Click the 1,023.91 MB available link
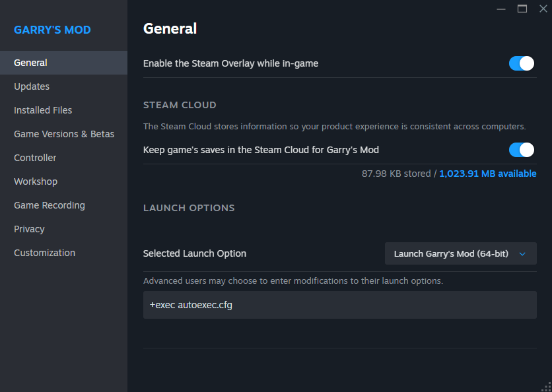 (x=487, y=174)
